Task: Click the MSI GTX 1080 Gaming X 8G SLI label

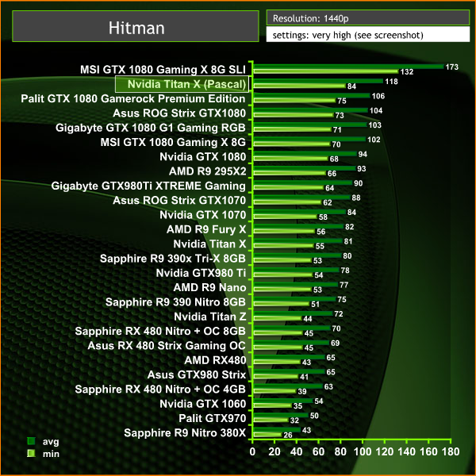Action: (x=163, y=70)
